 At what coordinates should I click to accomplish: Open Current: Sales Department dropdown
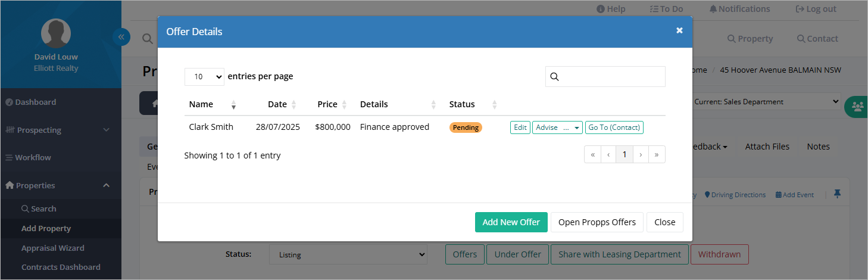(x=767, y=102)
